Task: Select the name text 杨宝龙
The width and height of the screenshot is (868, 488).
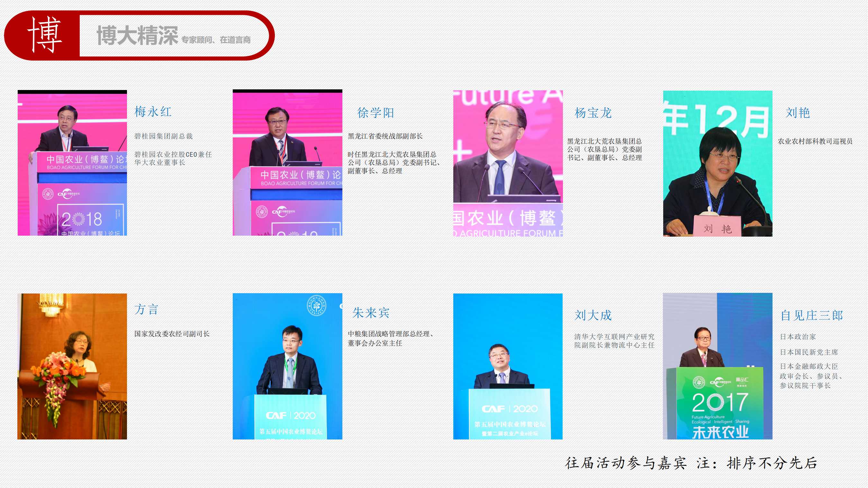Action: (x=593, y=113)
